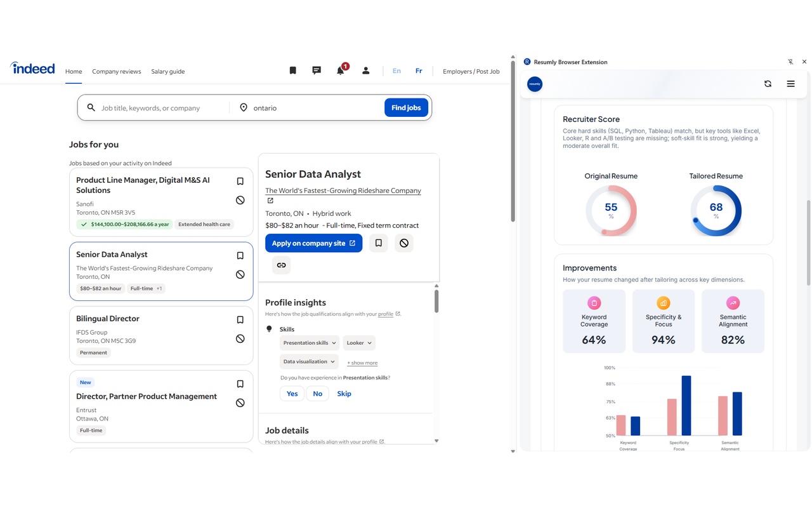Expand the Data visualization dropdown

tap(309, 361)
